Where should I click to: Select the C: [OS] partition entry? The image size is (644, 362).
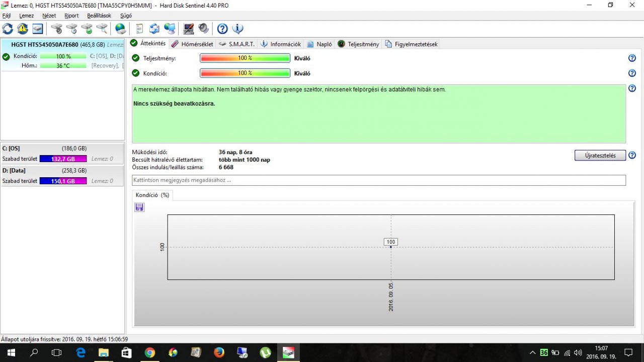pos(62,154)
